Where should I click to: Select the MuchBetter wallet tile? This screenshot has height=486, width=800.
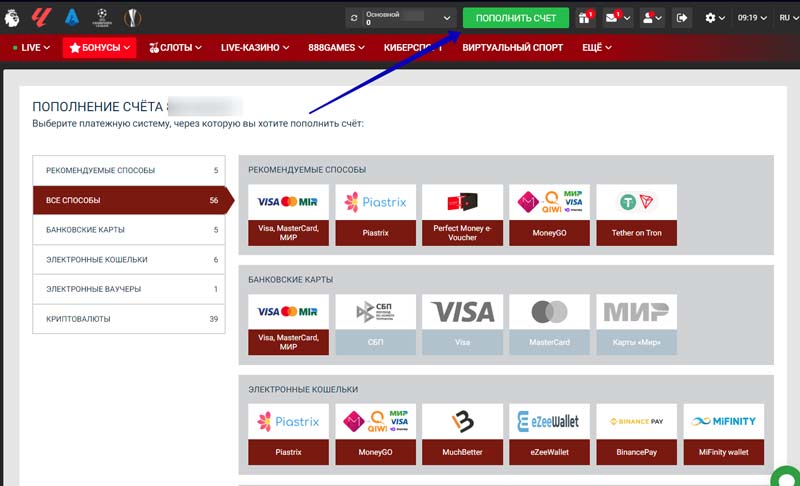point(462,433)
